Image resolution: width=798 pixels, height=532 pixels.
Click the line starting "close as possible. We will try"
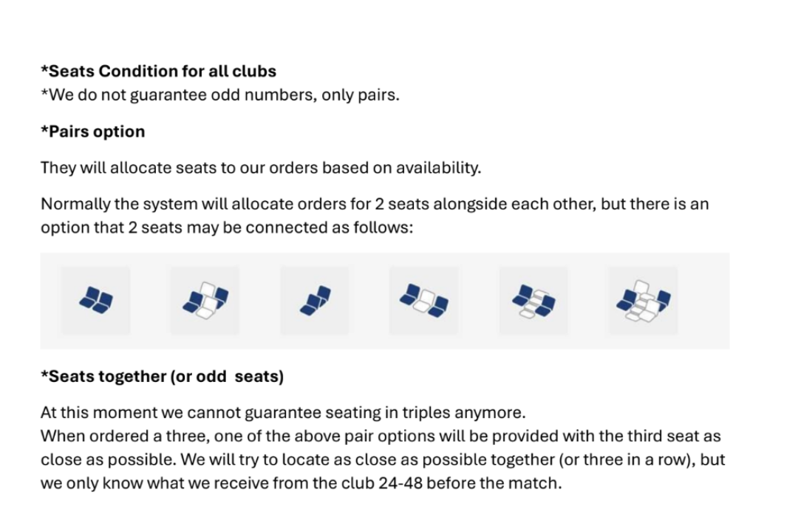(382, 460)
